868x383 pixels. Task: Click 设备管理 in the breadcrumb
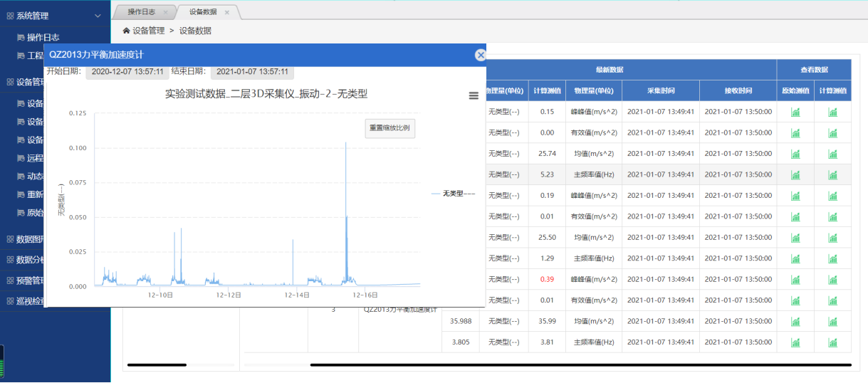tap(148, 31)
